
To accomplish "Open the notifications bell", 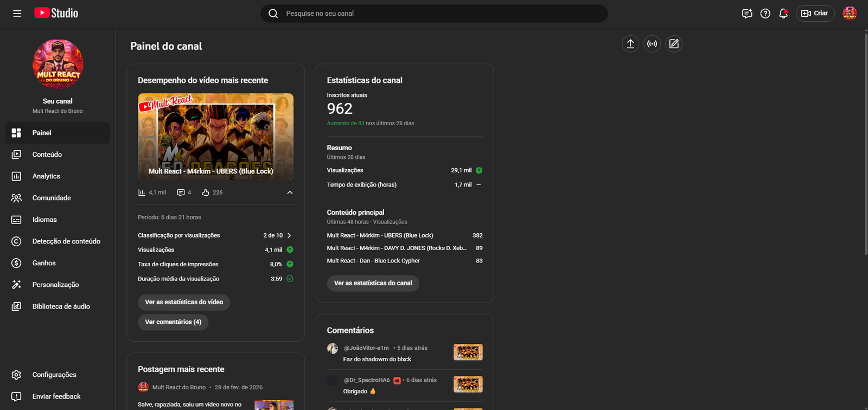I will [783, 14].
